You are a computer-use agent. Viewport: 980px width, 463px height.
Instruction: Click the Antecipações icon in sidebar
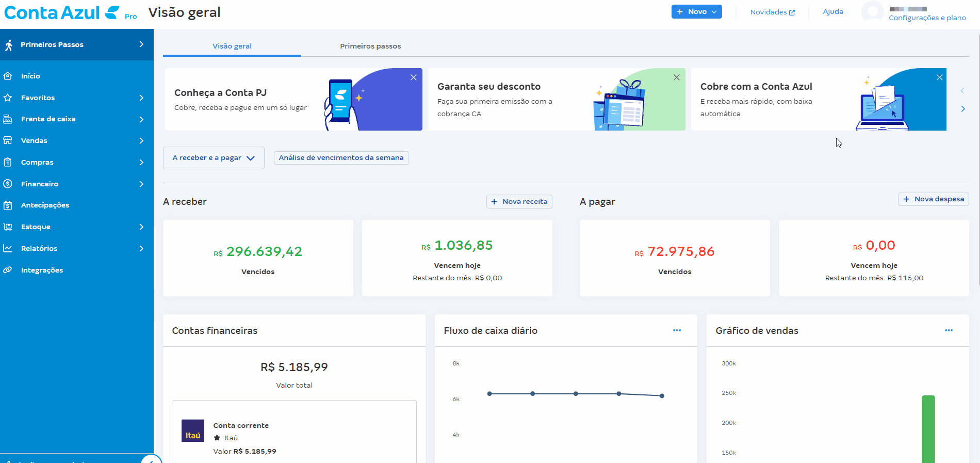coord(8,205)
